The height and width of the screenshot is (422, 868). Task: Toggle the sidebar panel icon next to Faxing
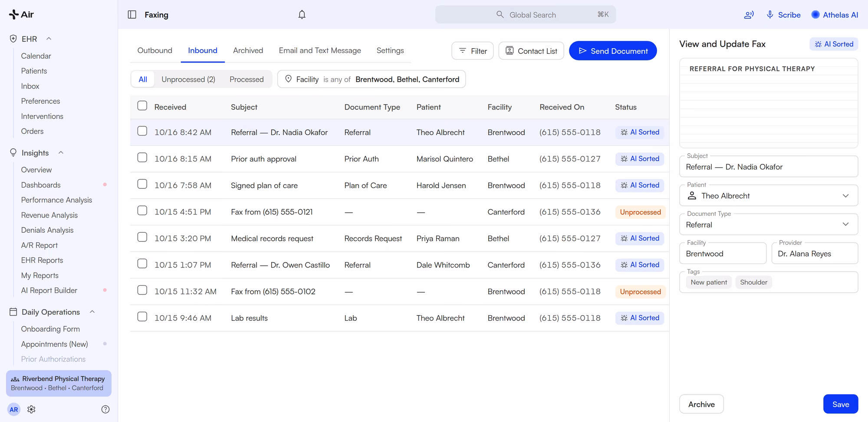[x=132, y=15]
